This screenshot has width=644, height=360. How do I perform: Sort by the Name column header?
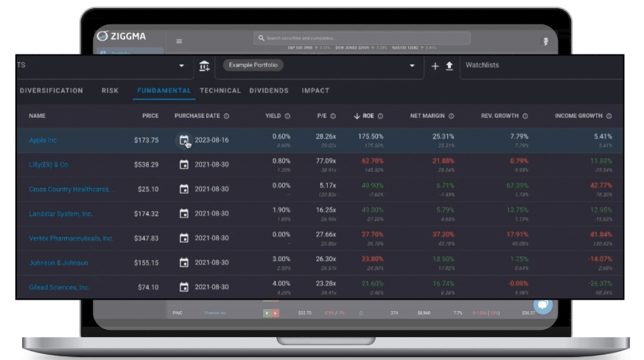tap(37, 116)
